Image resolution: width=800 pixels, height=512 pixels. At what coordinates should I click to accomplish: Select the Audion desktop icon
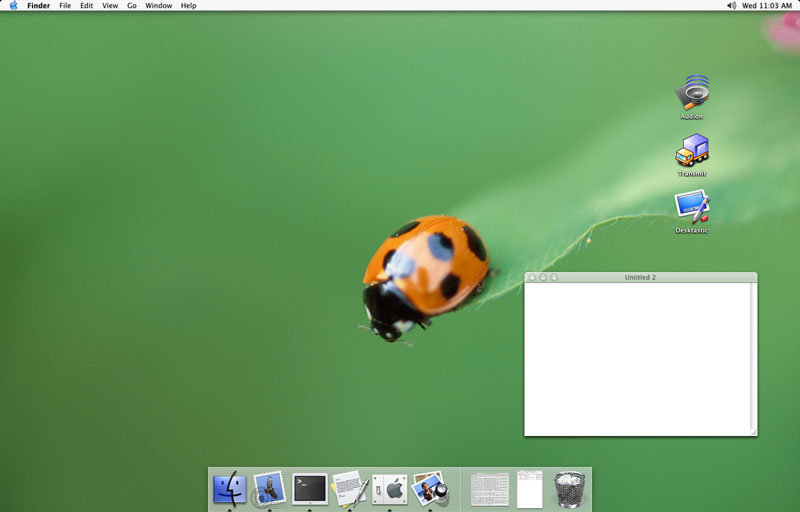click(x=692, y=93)
